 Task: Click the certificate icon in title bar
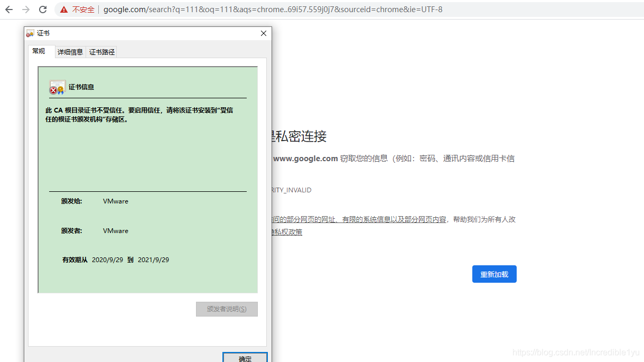coord(30,33)
